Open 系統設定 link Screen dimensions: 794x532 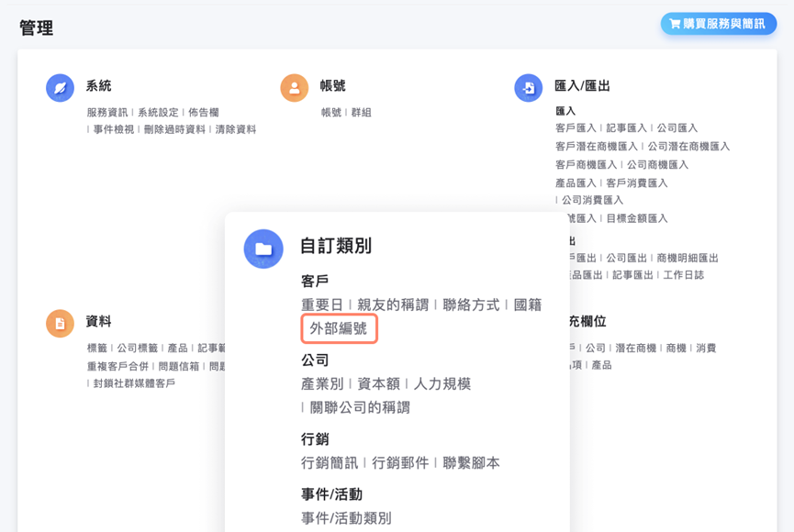point(158,112)
